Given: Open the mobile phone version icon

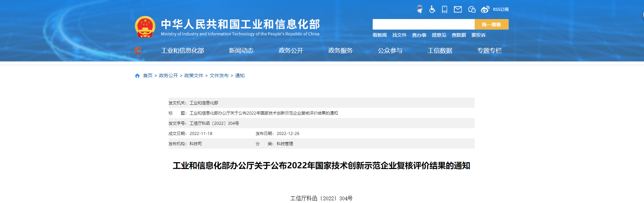Looking at the screenshot, I should [x=444, y=9].
